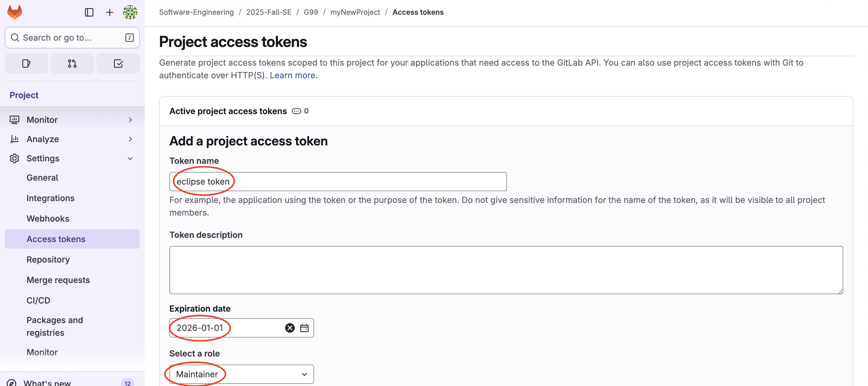868x386 pixels.
Task: Navigate to myNewProject breadcrumb
Action: [x=355, y=12]
